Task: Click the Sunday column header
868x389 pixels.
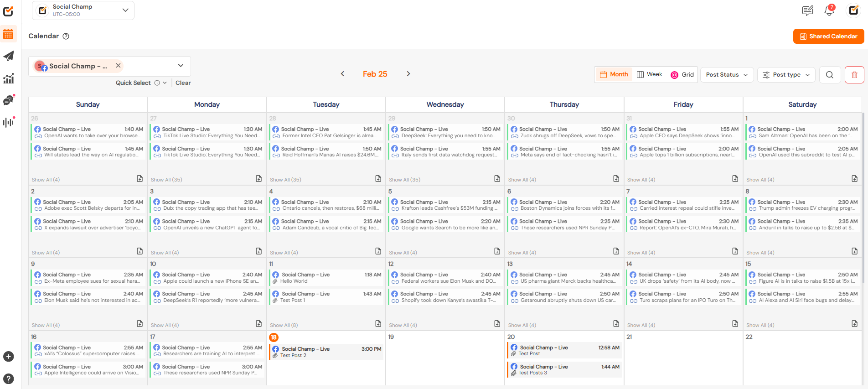Action: click(x=88, y=104)
